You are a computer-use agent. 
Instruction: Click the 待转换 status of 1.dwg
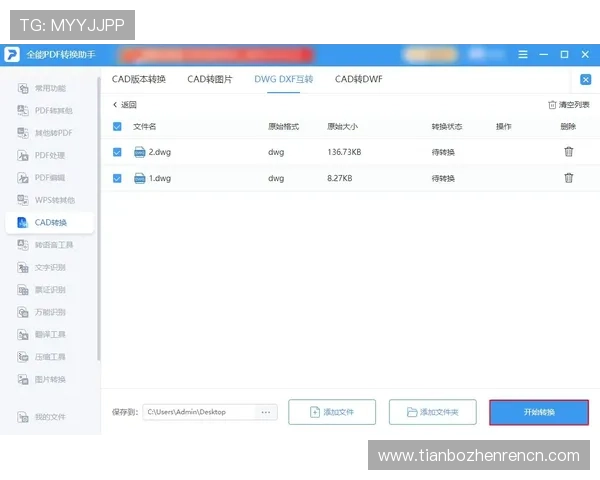coord(443,178)
